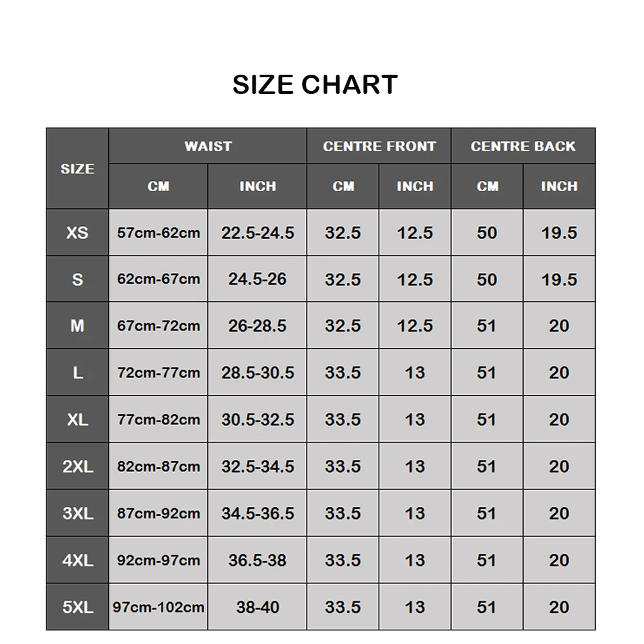The height and width of the screenshot is (644, 644).
Task: Select the 4XL size row label
Action: pyautogui.click(x=77, y=560)
